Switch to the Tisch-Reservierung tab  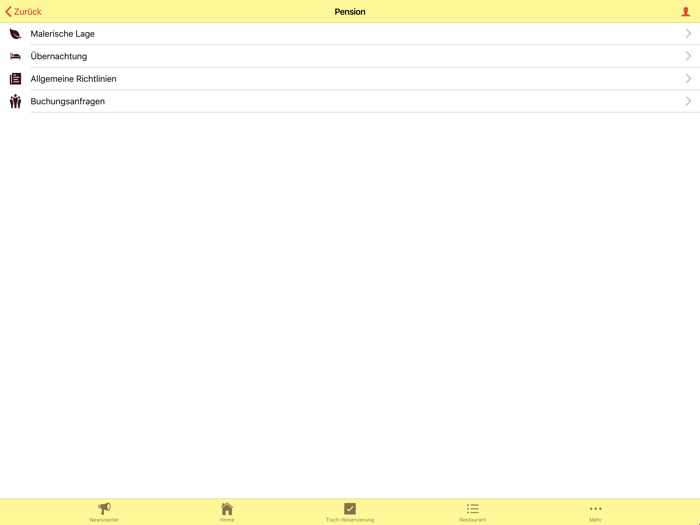point(350,512)
